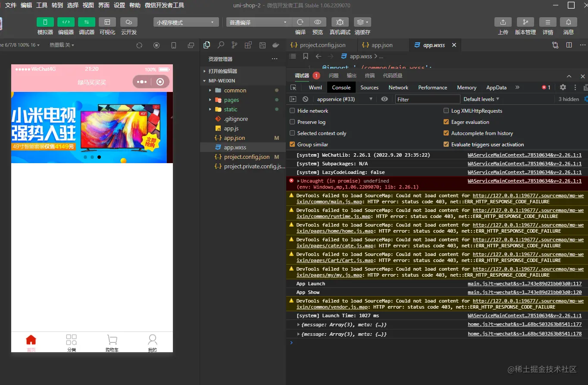Tap the 分类 tab in simulator
Screen dimensions: 588x385
[x=72, y=343]
